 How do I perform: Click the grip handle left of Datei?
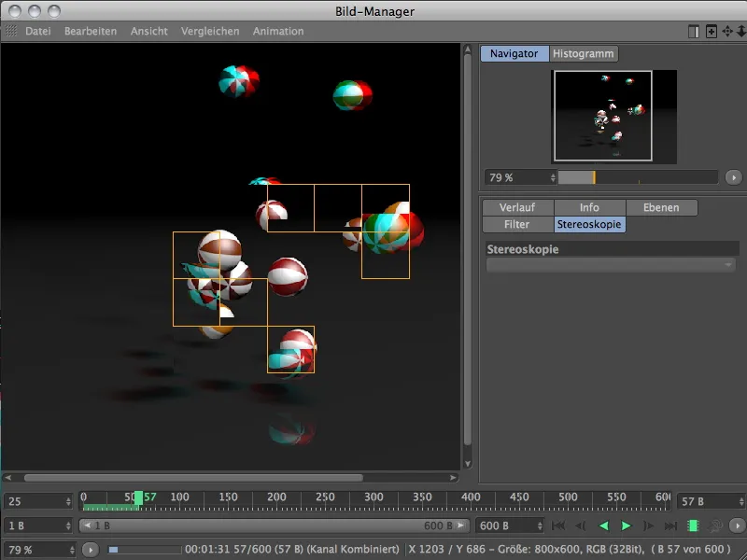pos(11,32)
